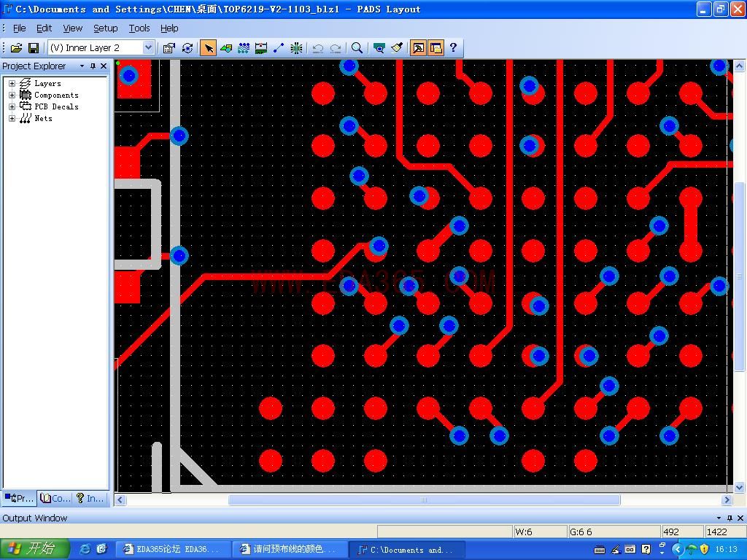Open the Dimensioning toolbar icon

[261, 48]
